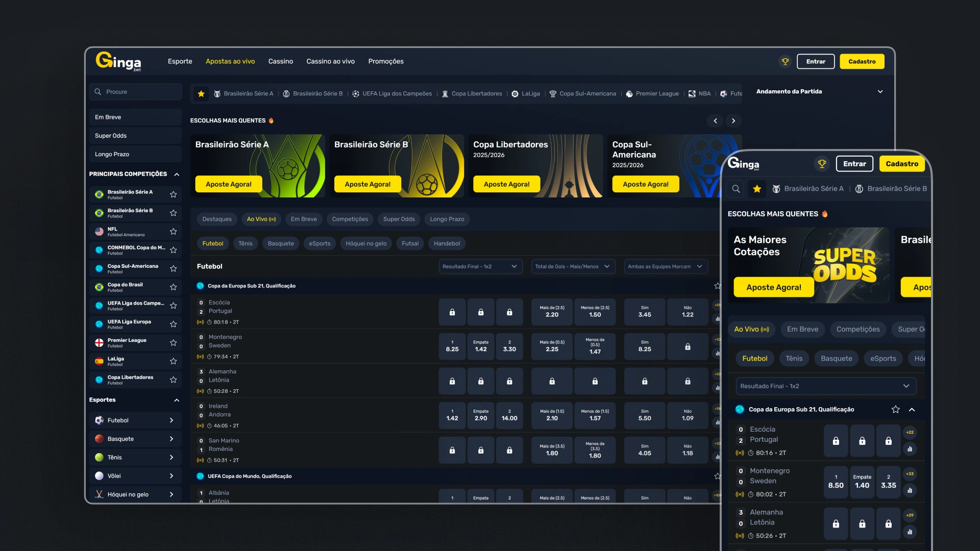Open the Cassino ao vivo menu
980x551 pixels.
click(x=330, y=61)
